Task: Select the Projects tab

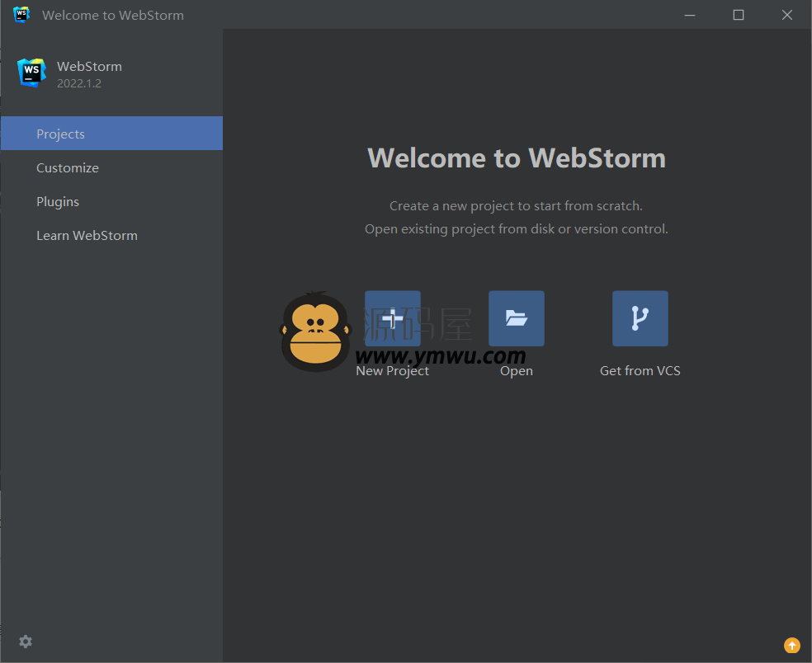Action: point(112,134)
